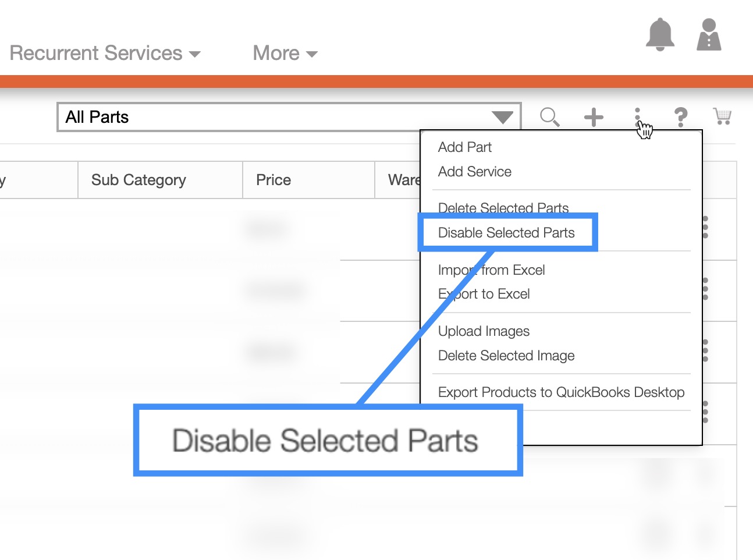Screen dimensions: 753x560
Task: Click the question mark help icon
Action: [x=681, y=117]
